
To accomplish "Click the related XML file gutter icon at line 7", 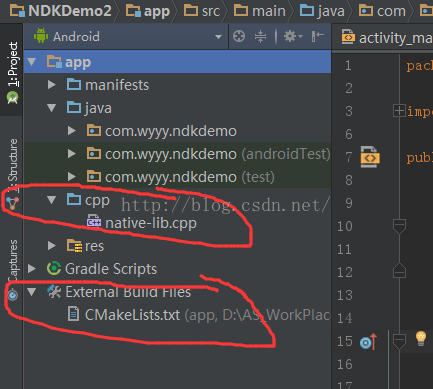I will 370,157.
